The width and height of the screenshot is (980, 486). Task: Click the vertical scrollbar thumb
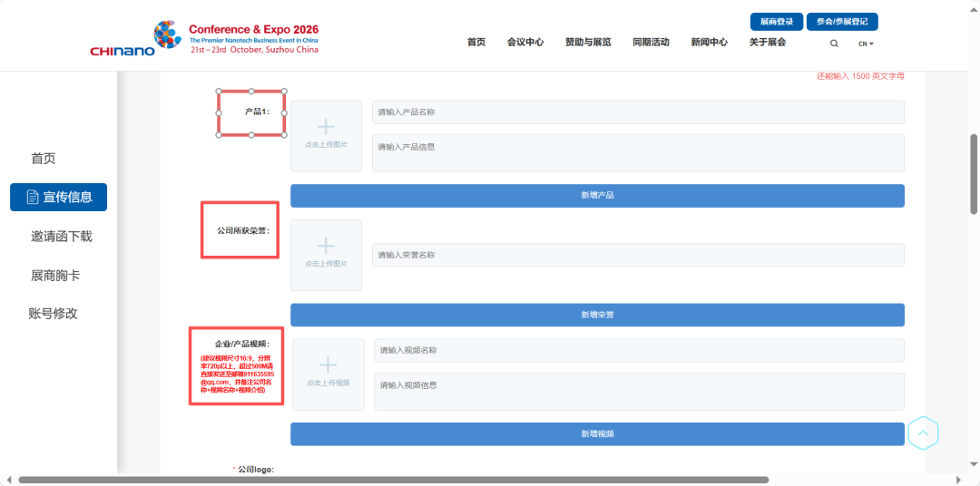point(974,174)
